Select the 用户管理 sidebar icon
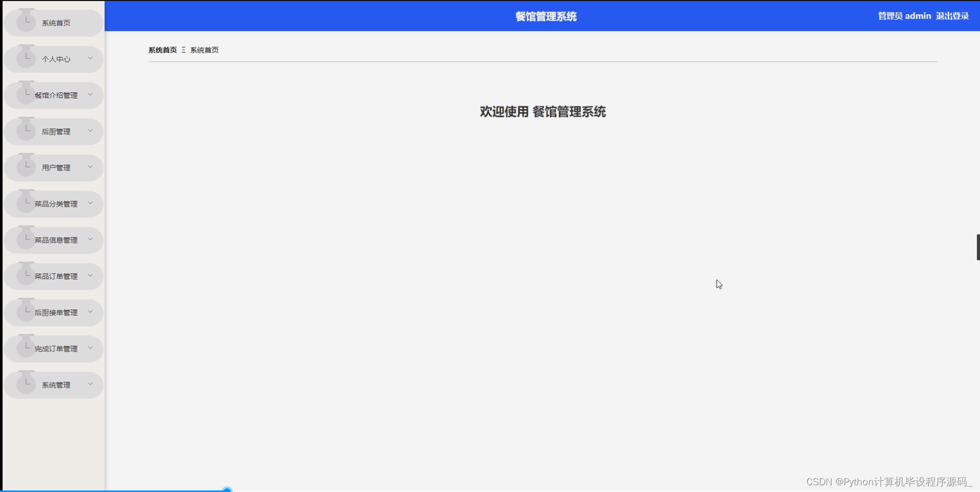Image resolution: width=980 pixels, height=492 pixels. click(26, 166)
